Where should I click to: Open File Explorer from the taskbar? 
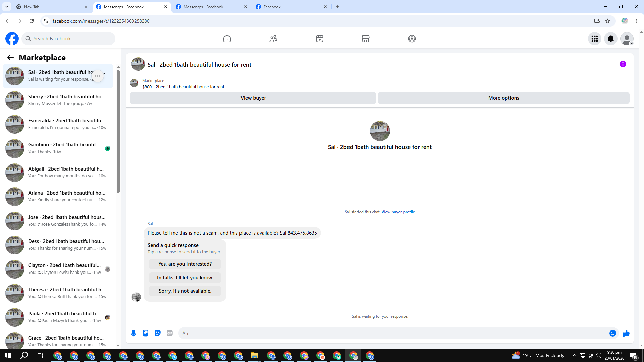click(x=254, y=356)
